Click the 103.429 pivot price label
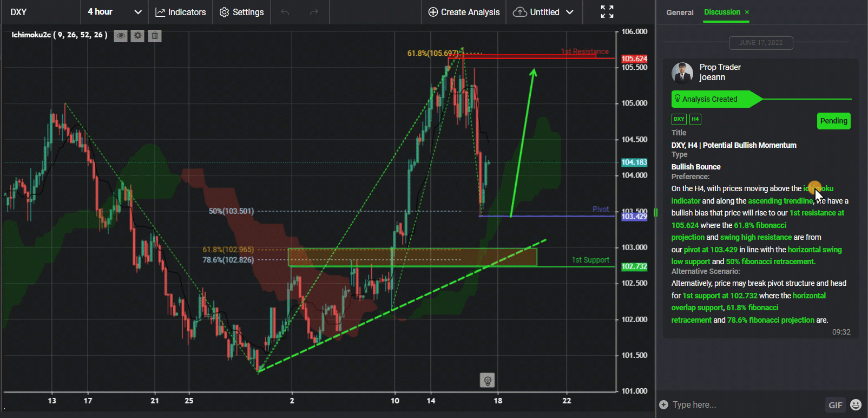 634,217
